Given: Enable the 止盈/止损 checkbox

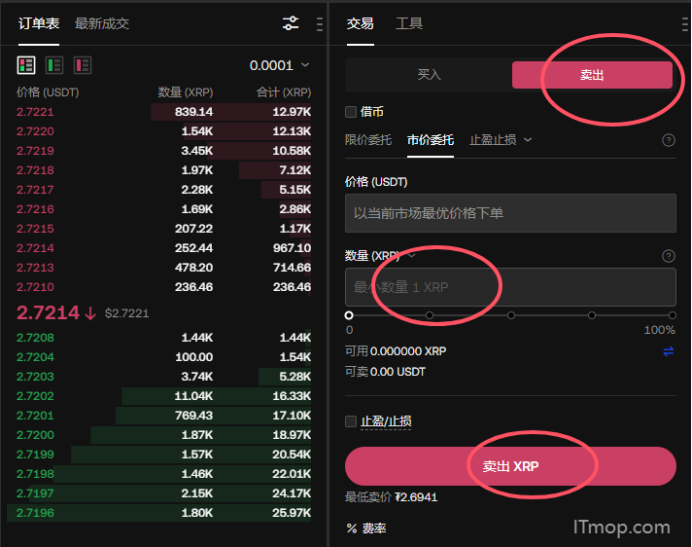Looking at the screenshot, I should (x=351, y=421).
